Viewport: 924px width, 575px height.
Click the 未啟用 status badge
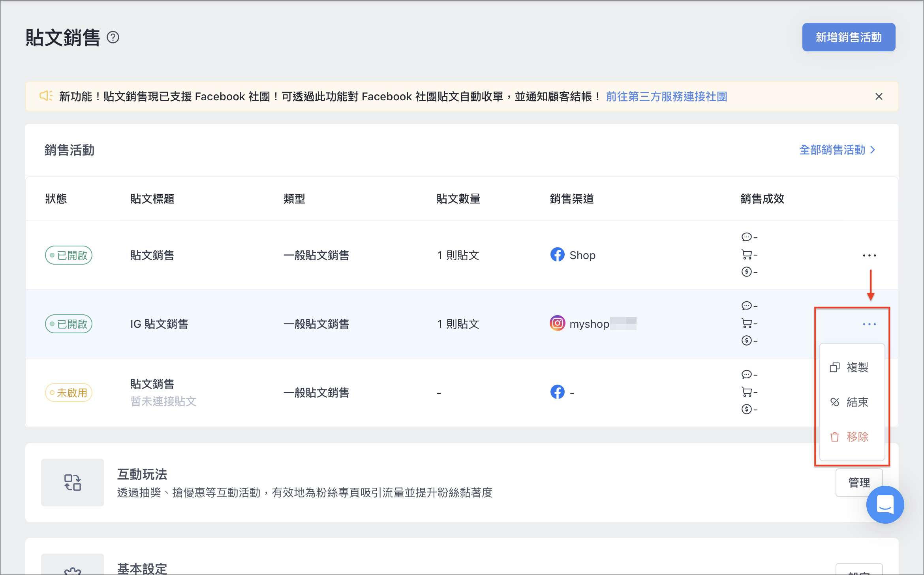point(69,393)
